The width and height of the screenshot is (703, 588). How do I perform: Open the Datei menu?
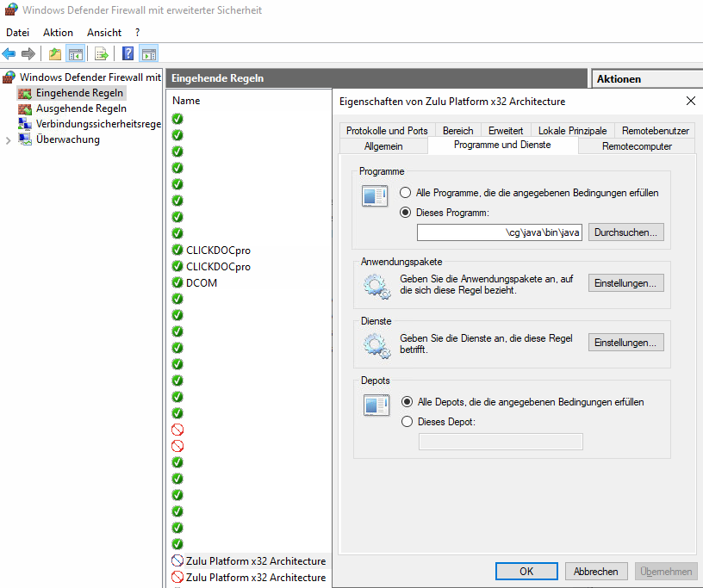pyautogui.click(x=17, y=33)
